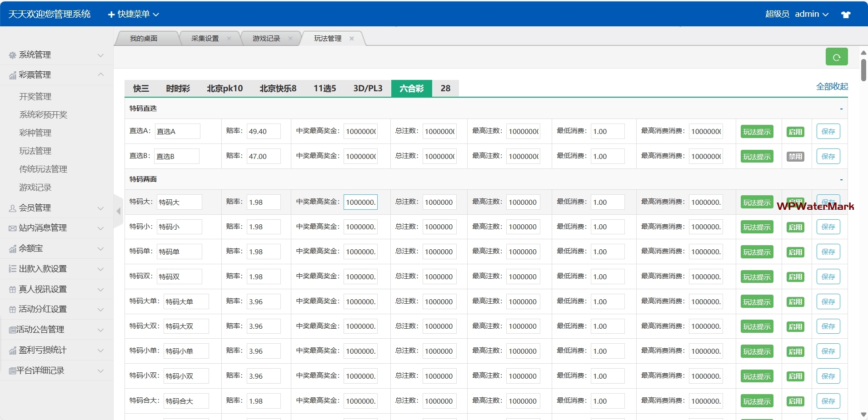Toggle the 禁用 status for 直选B
Viewport: 868px width, 420px height.
[x=795, y=157]
